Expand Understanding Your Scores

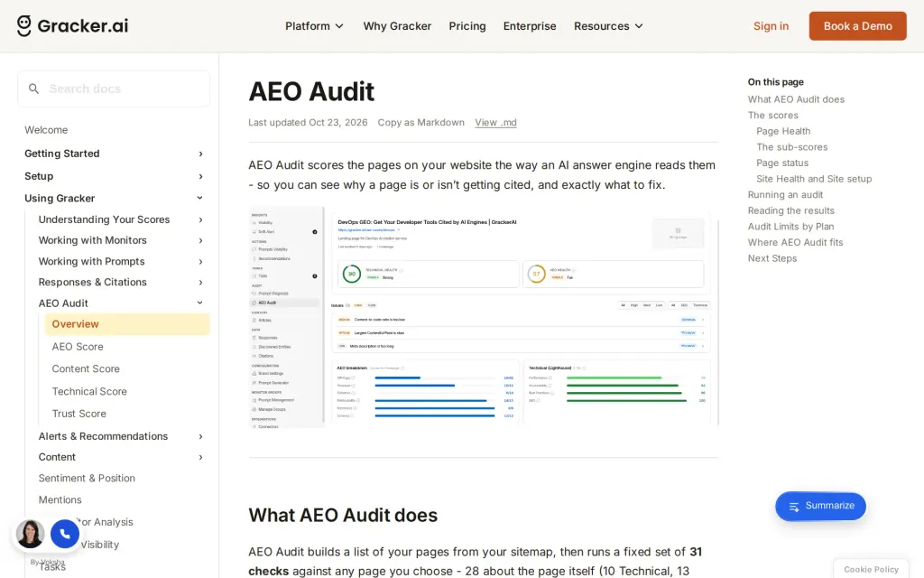pos(121,219)
